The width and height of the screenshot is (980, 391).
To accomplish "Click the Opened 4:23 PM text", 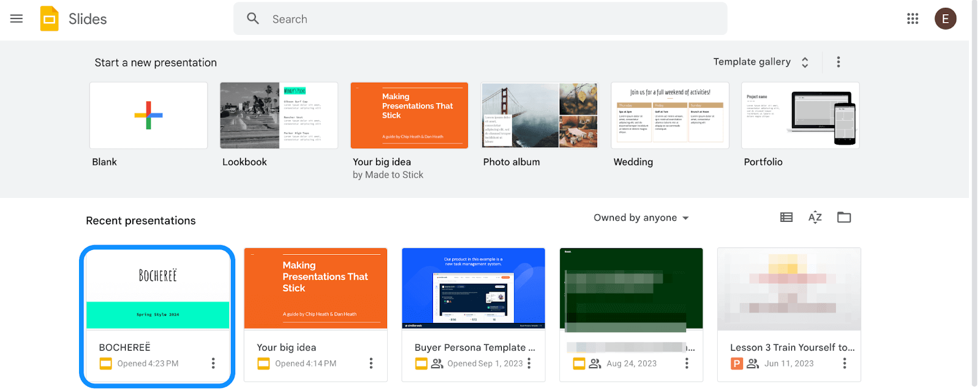I will point(148,363).
